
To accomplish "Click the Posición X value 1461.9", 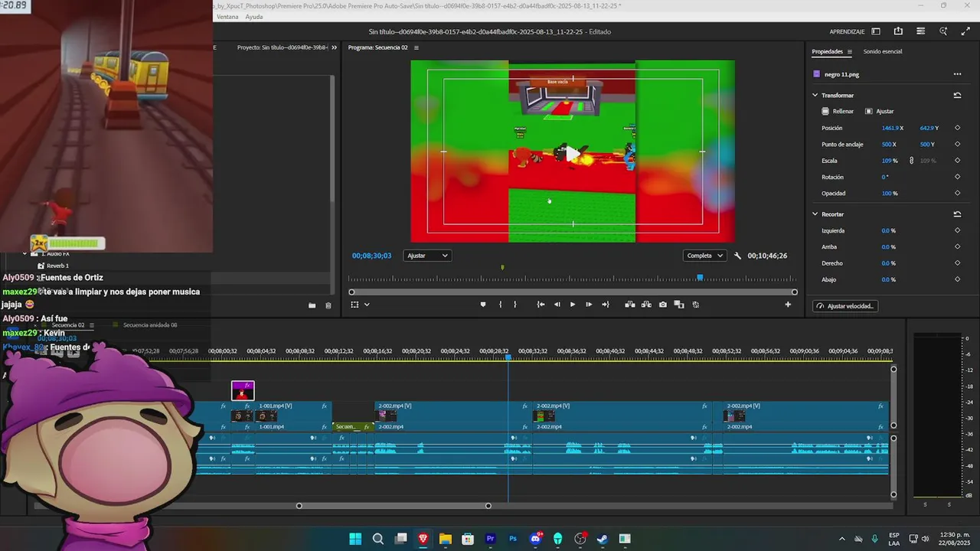I will click(890, 128).
